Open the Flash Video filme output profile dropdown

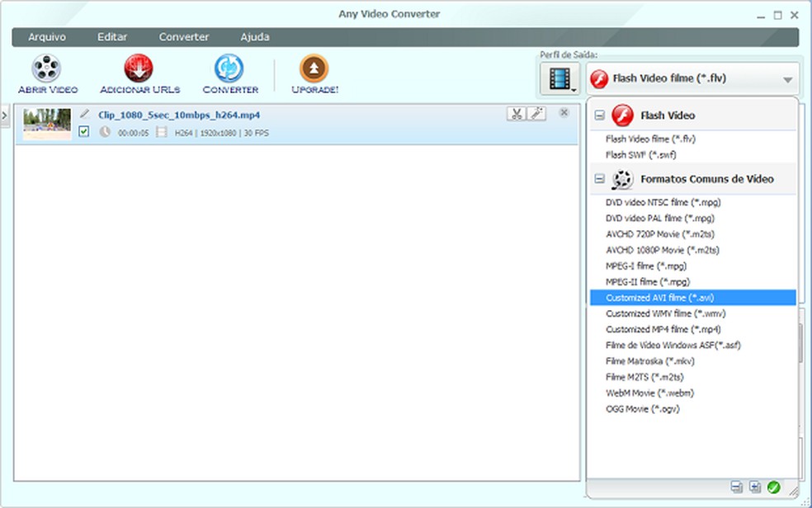click(693, 79)
